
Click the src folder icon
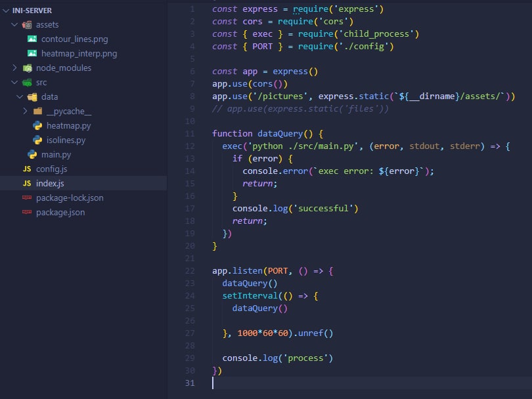pos(27,83)
